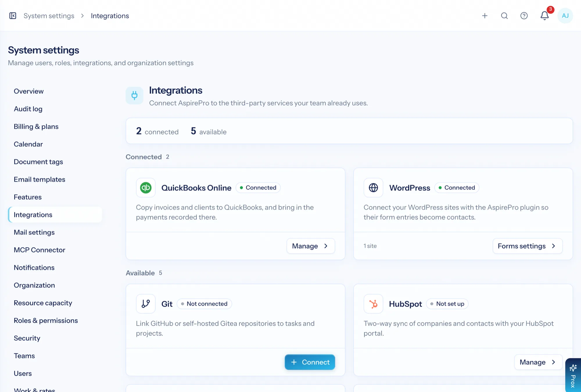Click WordPress Connected status badge
581x392 pixels.
[x=457, y=188]
